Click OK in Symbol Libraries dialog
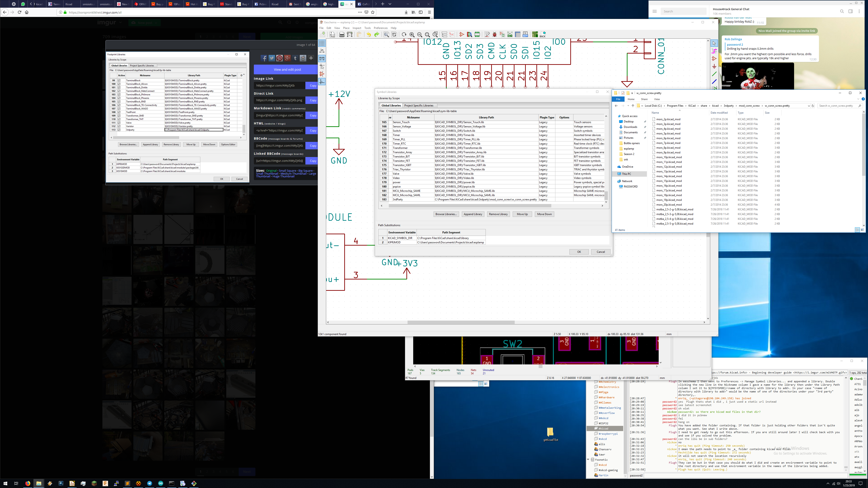This screenshot has height=488, width=868. click(579, 252)
